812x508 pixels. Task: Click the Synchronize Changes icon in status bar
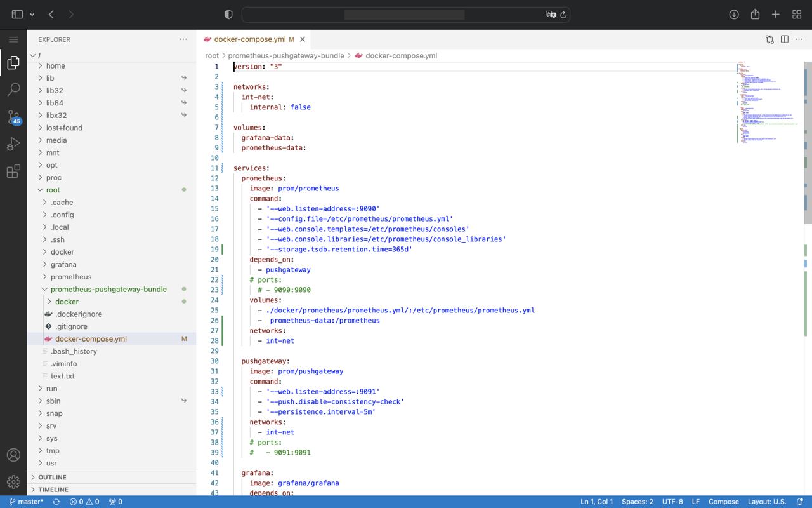56,502
